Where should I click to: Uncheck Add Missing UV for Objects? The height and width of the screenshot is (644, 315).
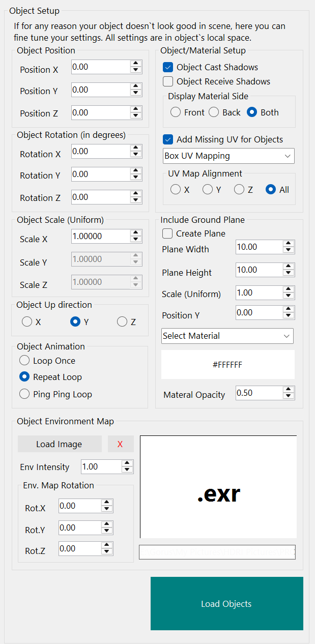[x=168, y=139]
